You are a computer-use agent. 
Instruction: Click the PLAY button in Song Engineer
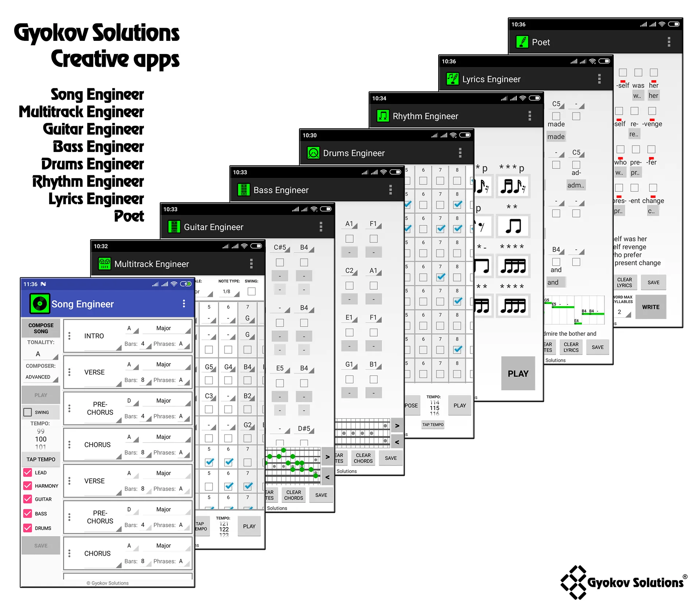pos(40,395)
